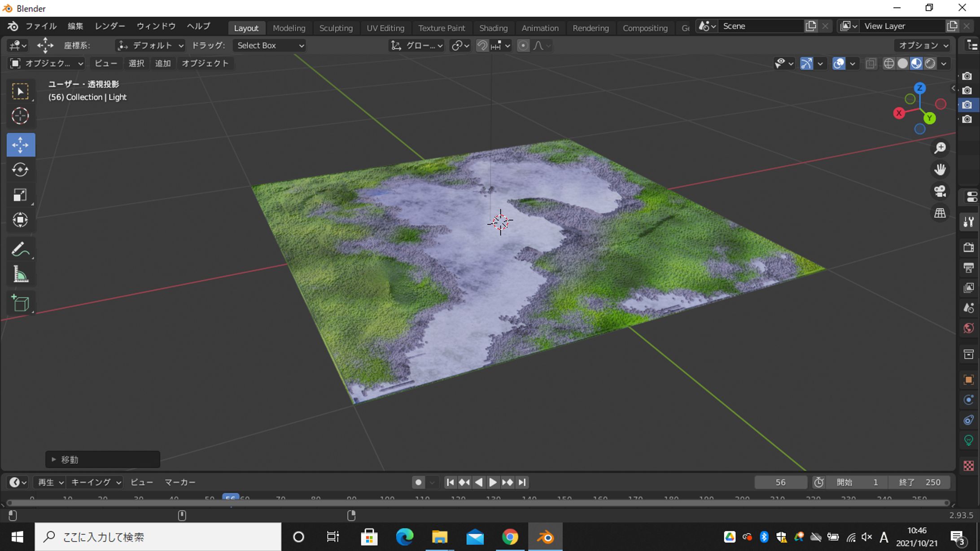Open the Select Box drag dropdown
980x551 pixels.
[x=269, y=45]
